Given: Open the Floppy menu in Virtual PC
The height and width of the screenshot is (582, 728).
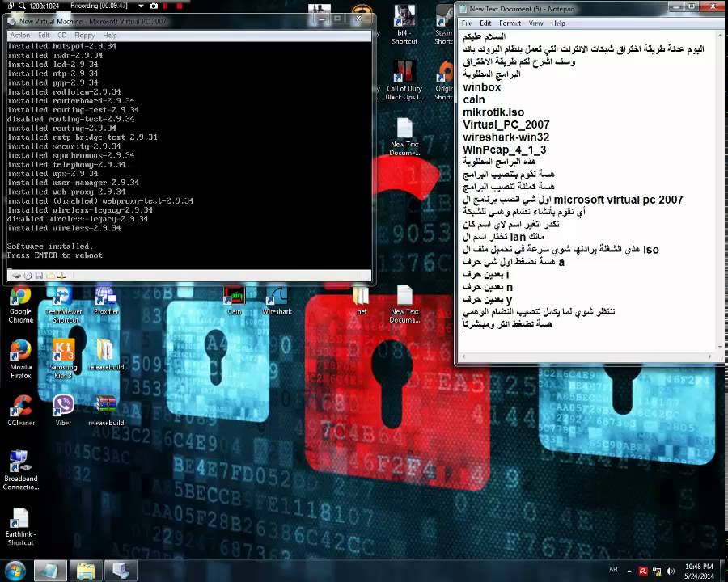Looking at the screenshot, I should (84, 36).
